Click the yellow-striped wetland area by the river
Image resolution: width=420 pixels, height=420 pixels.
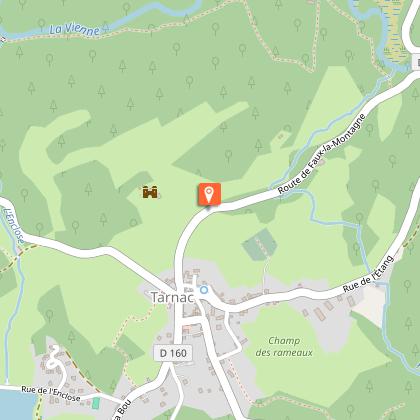[x=396, y=30]
